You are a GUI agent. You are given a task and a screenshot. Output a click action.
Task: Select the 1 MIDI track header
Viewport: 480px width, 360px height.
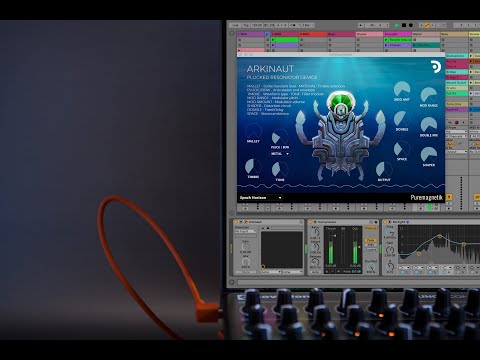pyautogui.click(x=251, y=34)
